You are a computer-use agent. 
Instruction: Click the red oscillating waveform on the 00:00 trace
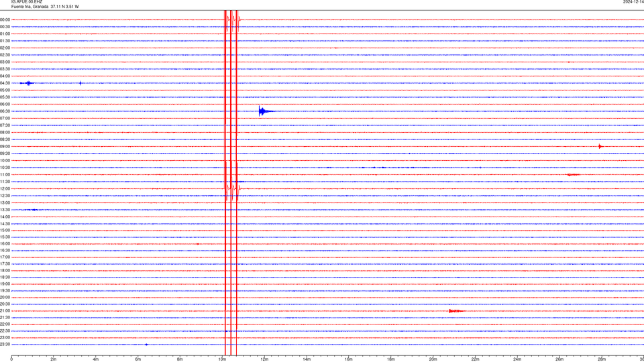[233, 19]
